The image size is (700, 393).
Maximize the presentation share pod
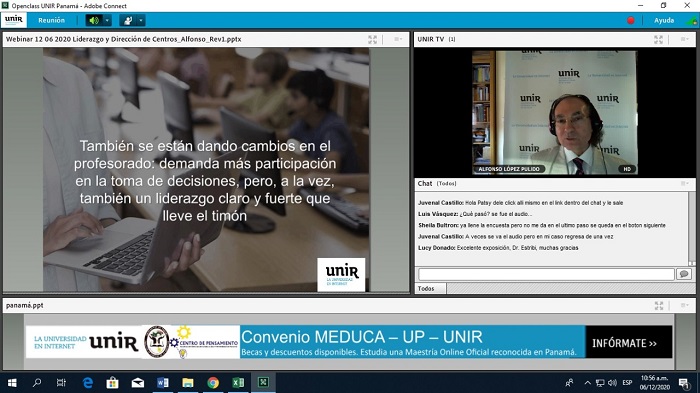[372, 39]
